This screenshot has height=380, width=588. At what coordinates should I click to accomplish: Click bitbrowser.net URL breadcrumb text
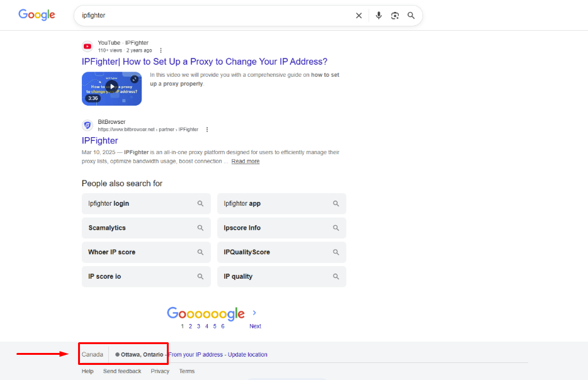point(148,130)
